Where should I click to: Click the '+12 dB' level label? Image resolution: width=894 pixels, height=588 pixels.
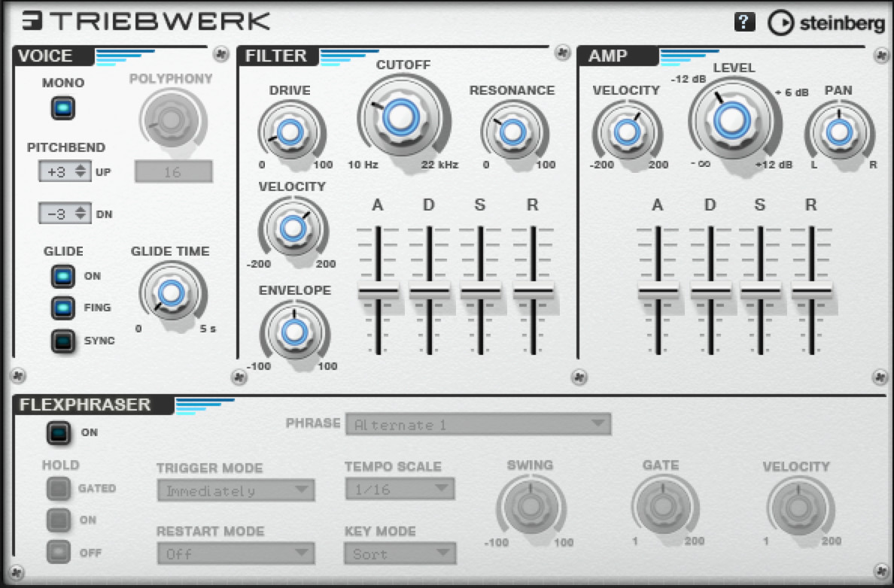(774, 165)
